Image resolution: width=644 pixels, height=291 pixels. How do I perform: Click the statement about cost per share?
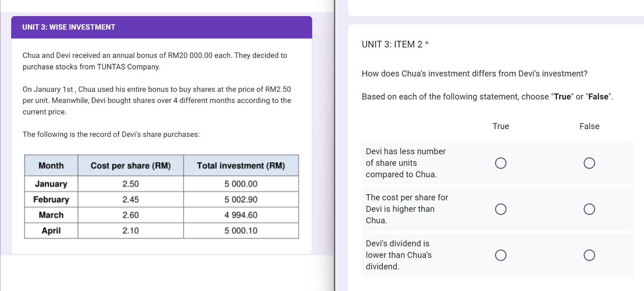coord(407,209)
